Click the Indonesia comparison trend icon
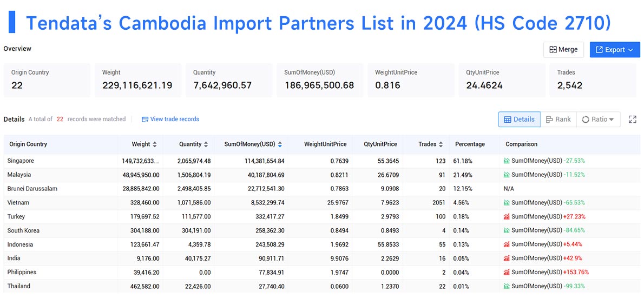This screenshot has width=644, height=298. pyautogui.click(x=507, y=244)
